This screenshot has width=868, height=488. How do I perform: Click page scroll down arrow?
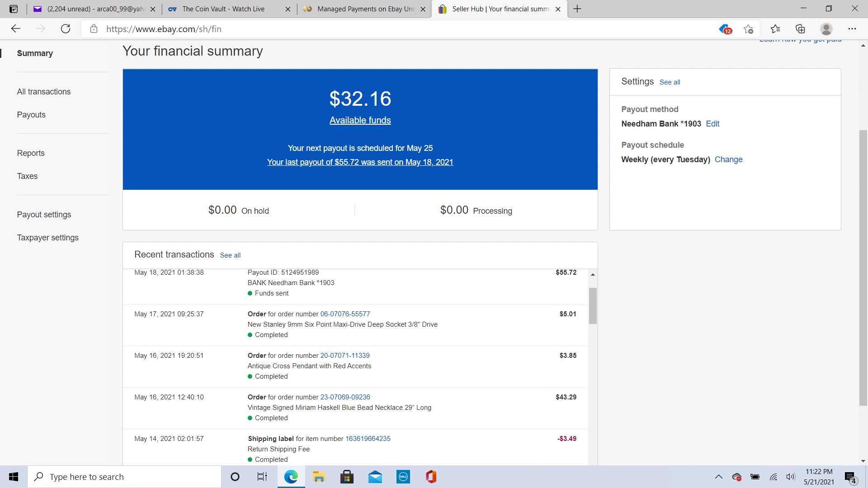pyautogui.click(x=863, y=461)
